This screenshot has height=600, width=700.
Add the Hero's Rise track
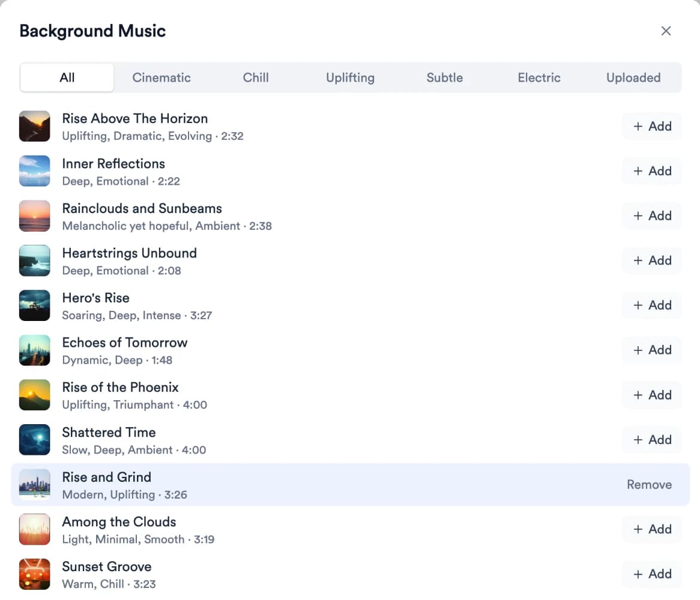pyautogui.click(x=652, y=305)
